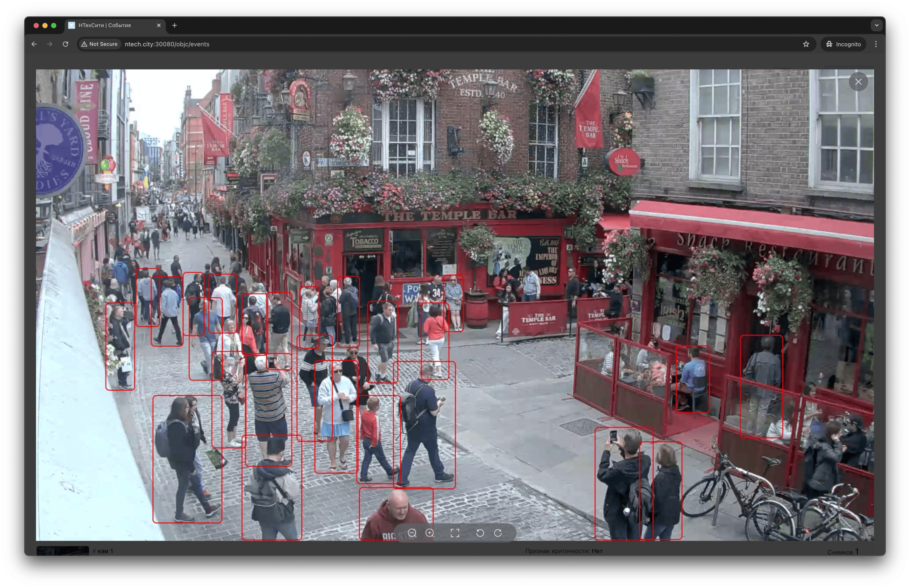Go back to the previous page
The height and width of the screenshot is (588, 910).
[34, 44]
